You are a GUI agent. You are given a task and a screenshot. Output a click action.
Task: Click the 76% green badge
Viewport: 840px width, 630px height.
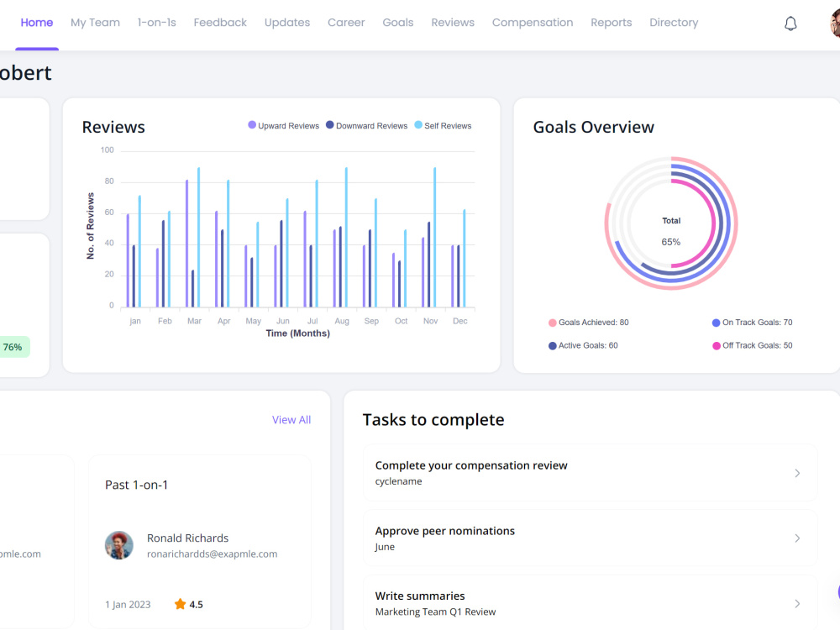pyautogui.click(x=14, y=347)
